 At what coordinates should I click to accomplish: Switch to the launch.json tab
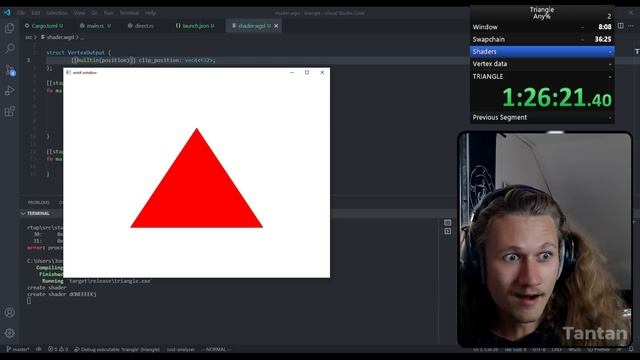pyautogui.click(x=195, y=26)
